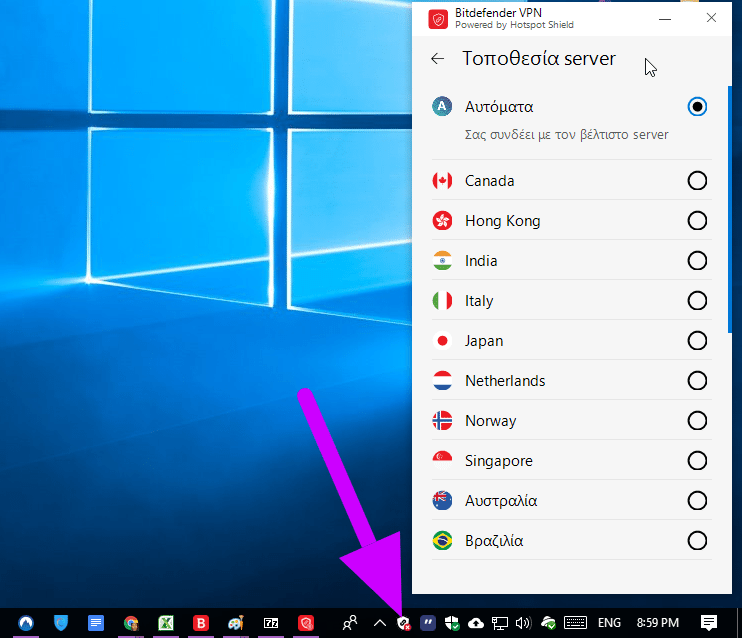Viewport: 742px width, 638px height.
Task: Click the Singapore flag icon
Action: coord(442,461)
